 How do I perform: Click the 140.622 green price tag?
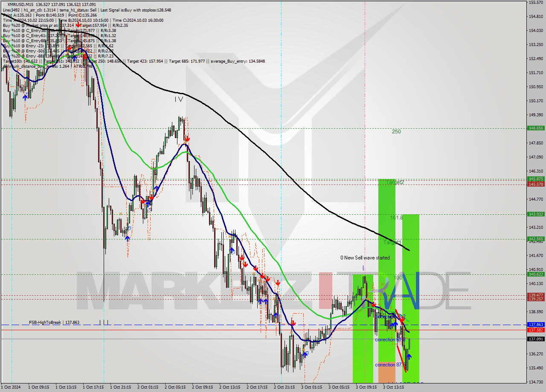point(536,274)
